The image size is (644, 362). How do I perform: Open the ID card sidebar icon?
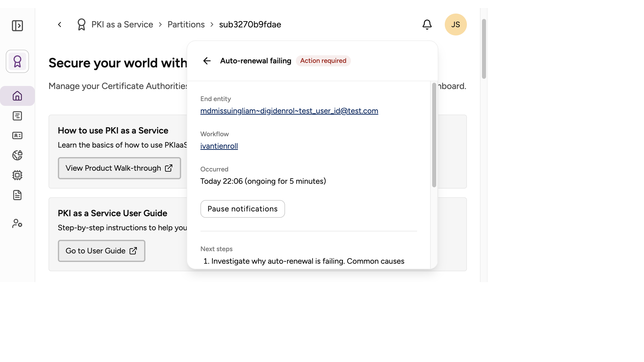[x=17, y=135]
